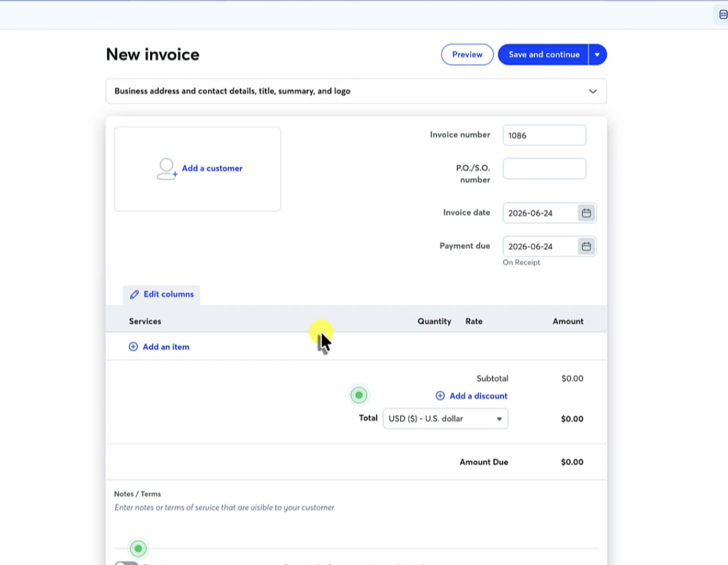Focus the P.O./S.O. number field
This screenshot has height=565, width=728.
[544, 169]
